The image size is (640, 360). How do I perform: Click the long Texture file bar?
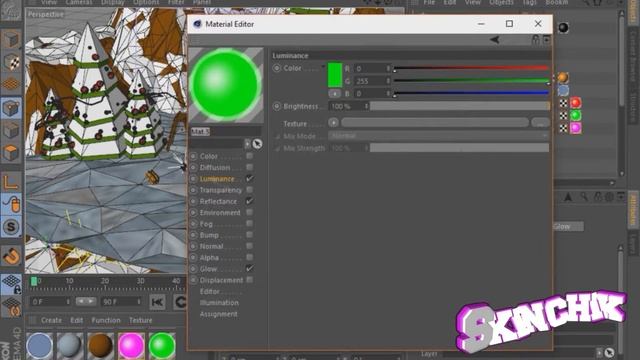435,122
